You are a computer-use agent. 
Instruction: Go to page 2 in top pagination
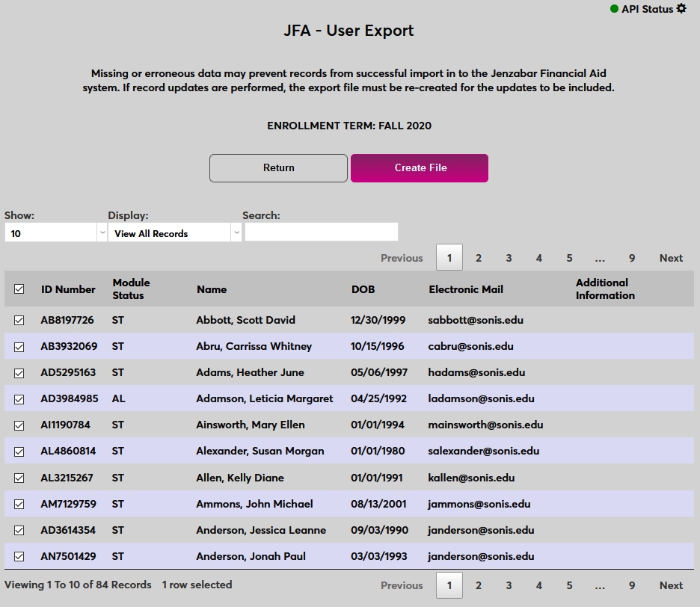click(x=479, y=258)
